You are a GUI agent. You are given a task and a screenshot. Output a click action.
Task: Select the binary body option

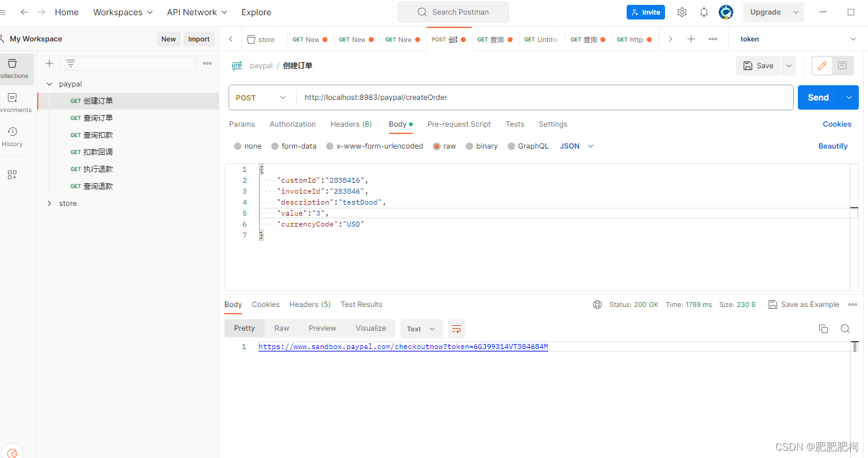pyautogui.click(x=482, y=146)
